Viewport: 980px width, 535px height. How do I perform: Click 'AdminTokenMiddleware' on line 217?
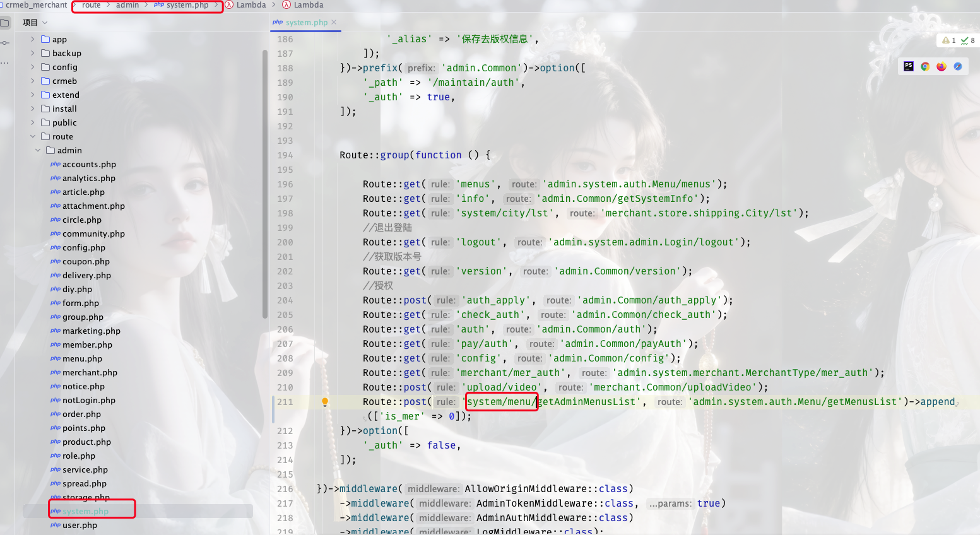click(534, 503)
